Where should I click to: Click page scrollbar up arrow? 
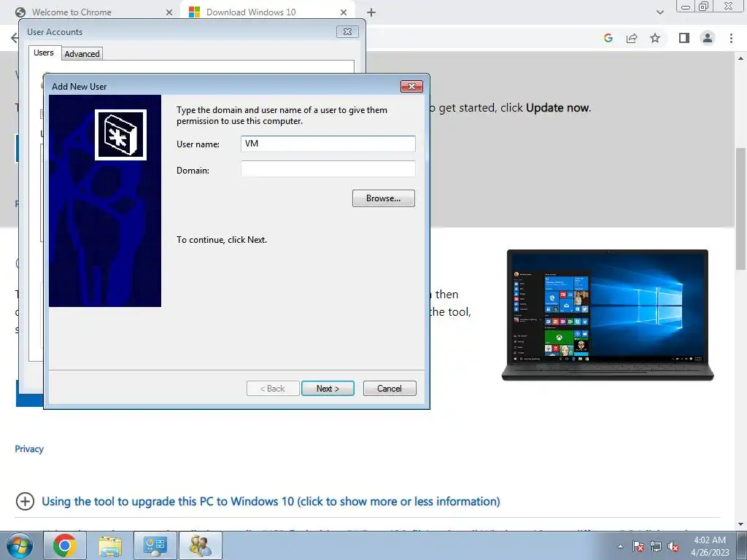click(741, 58)
